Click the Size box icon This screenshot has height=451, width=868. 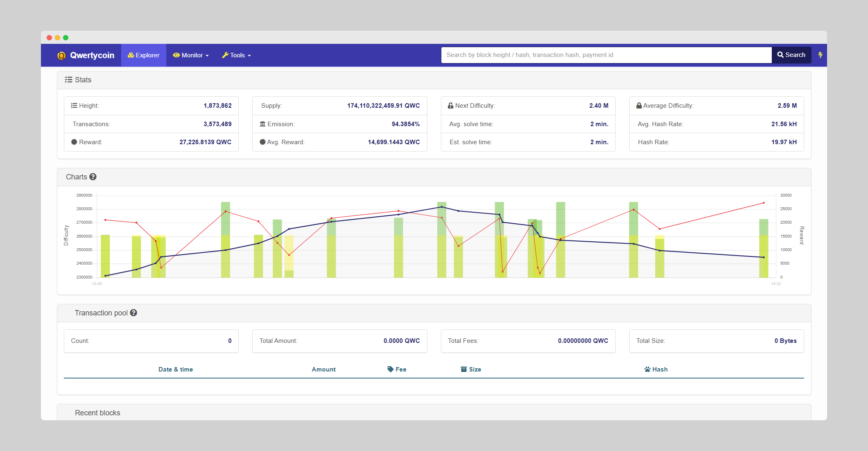click(x=463, y=369)
